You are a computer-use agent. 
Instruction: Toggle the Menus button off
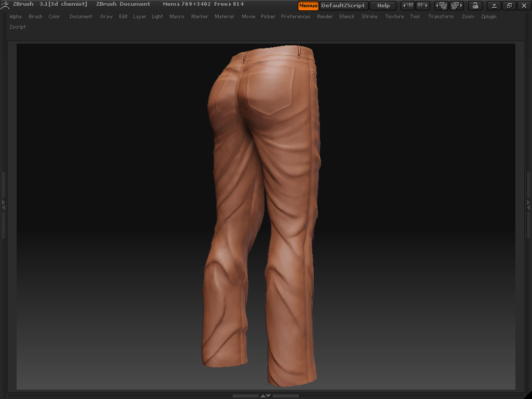308,5
